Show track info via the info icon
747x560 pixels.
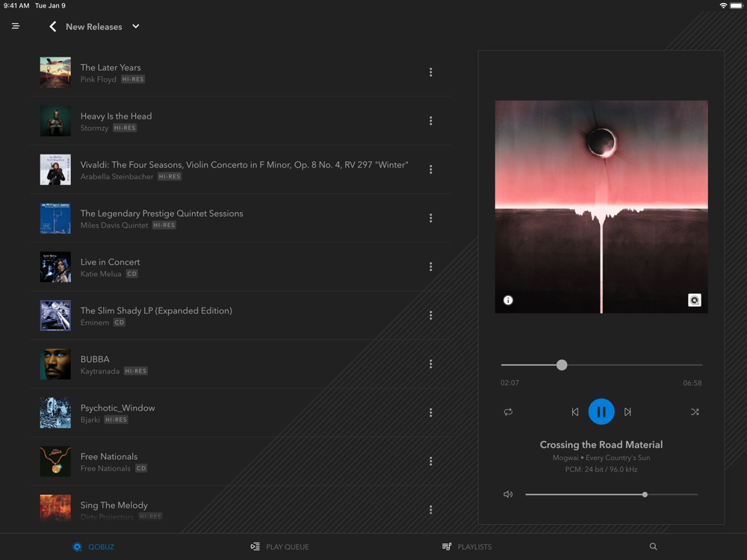tap(508, 300)
